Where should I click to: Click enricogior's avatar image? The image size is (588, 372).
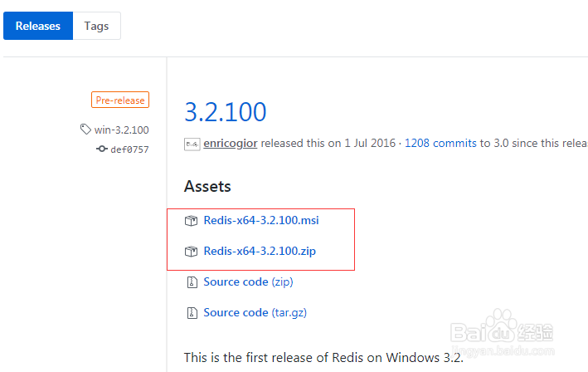(x=192, y=144)
